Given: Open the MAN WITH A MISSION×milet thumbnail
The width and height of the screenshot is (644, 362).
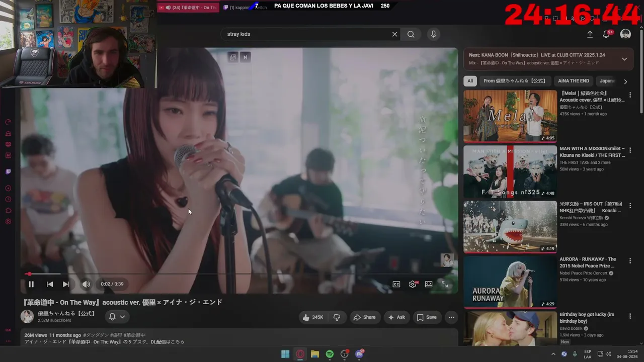Looking at the screenshot, I should point(510,171).
